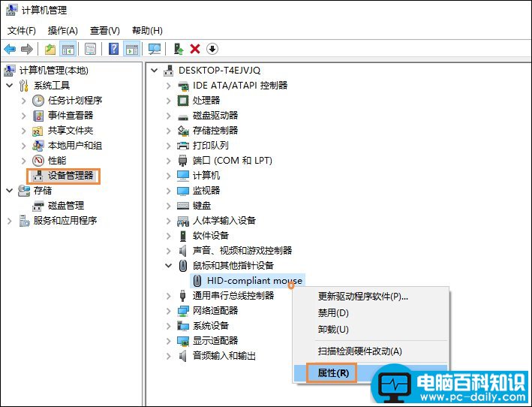Viewport: 532px width, 407px height.
Task: Open the Help (帮助) menu
Action: click(x=147, y=31)
